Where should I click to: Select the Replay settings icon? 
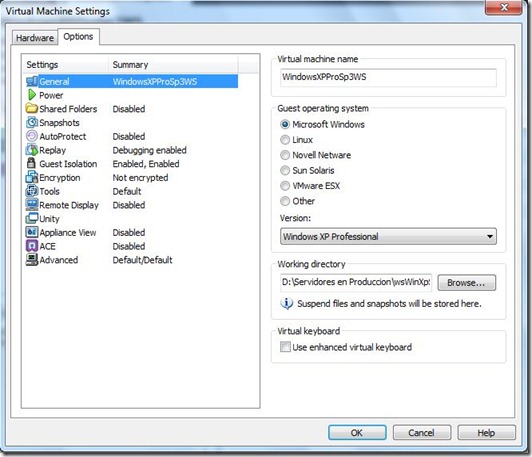(x=32, y=150)
